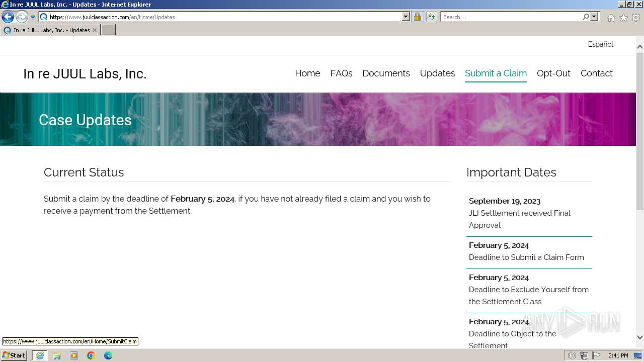Open the Submit a Claim page
Image resolution: width=644 pixels, height=362 pixels.
coord(496,73)
